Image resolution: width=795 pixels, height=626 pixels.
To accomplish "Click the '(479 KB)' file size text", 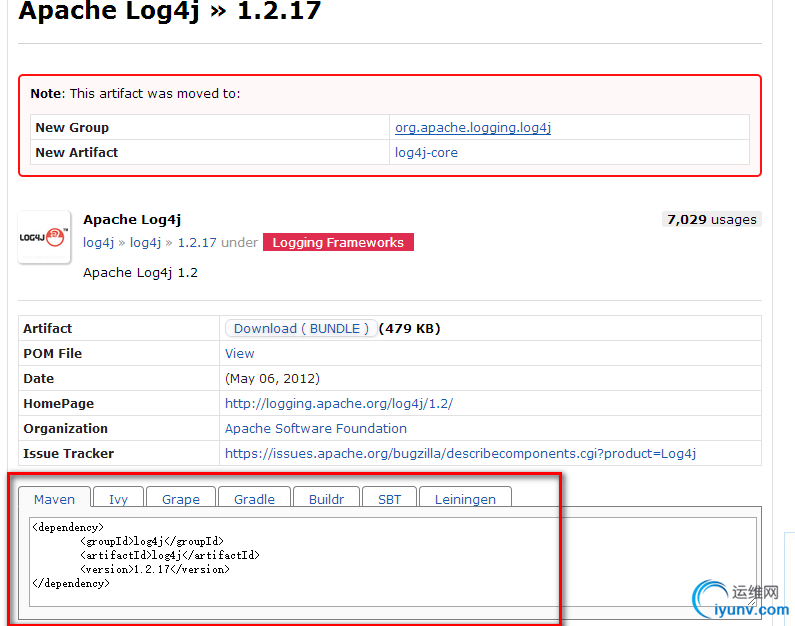I will click(410, 328).
